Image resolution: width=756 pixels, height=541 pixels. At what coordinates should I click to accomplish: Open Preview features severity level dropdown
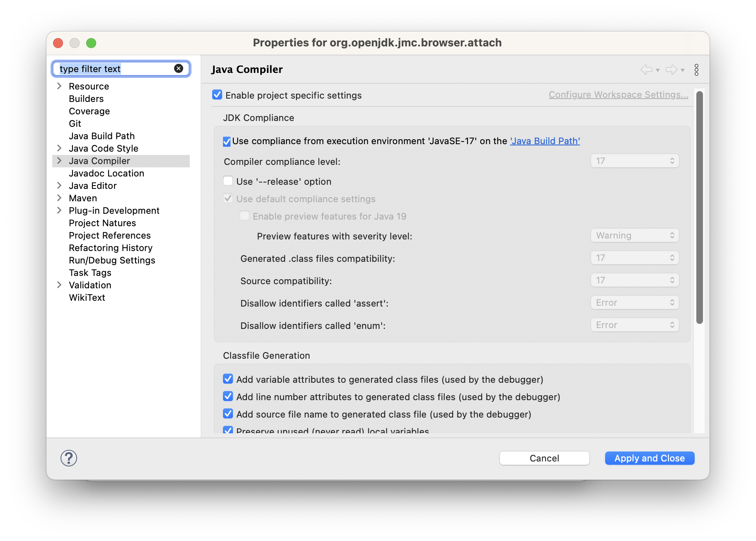pyautogui.click(x=635, y=235)
